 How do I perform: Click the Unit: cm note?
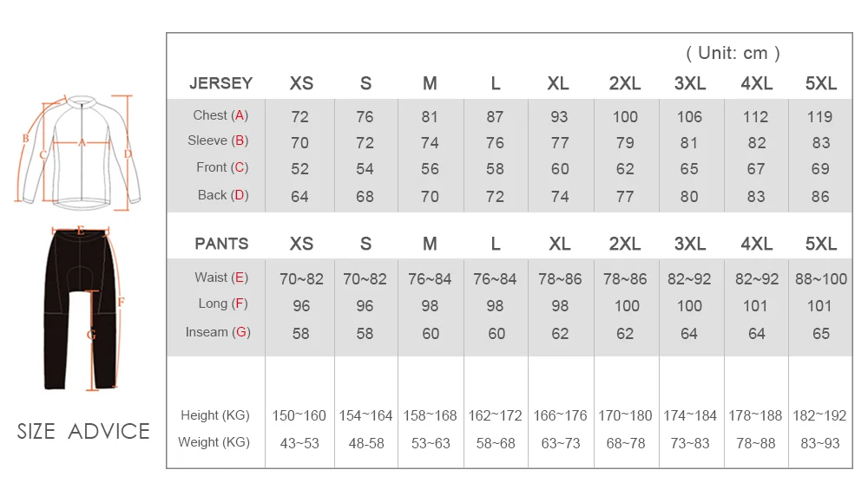point(733,53)
